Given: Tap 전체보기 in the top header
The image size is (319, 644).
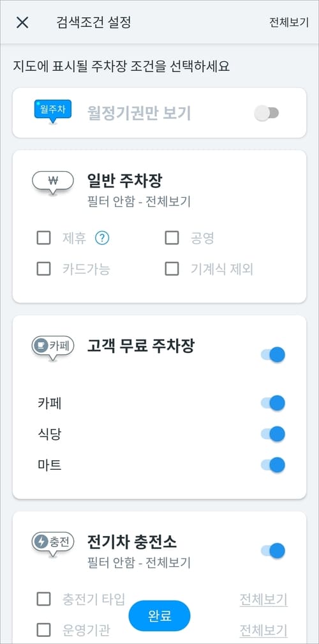Looking at the screenshot, I should coord(288,22).
